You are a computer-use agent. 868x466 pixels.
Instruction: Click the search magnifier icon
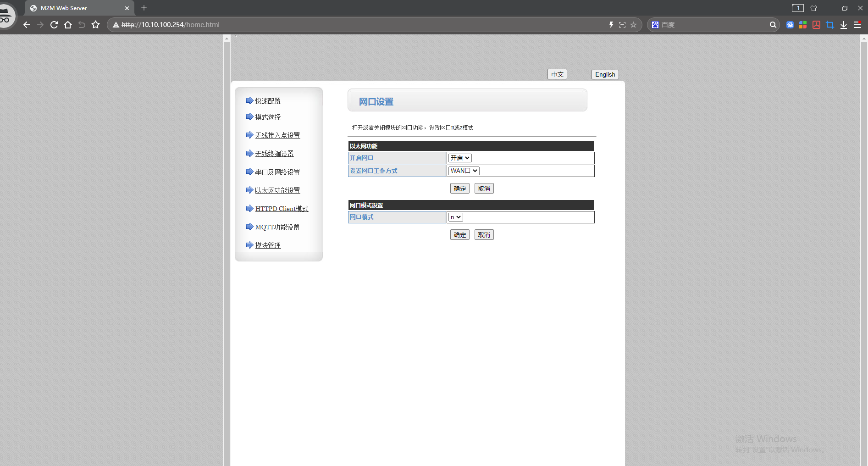point(773,25)
